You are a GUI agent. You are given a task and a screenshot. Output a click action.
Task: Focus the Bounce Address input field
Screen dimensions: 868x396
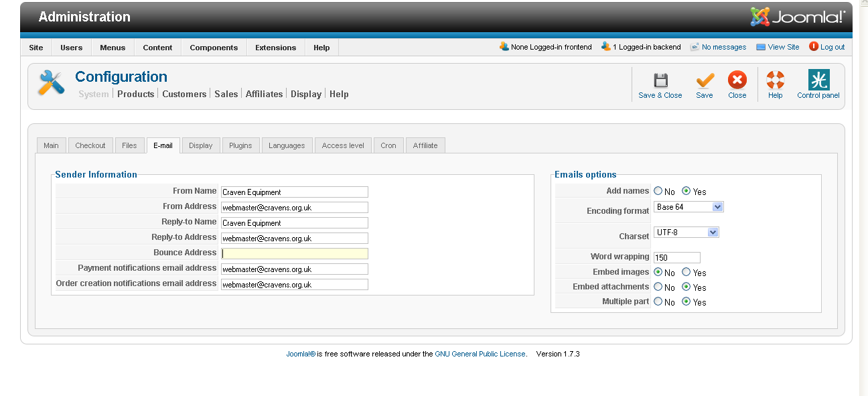295,253
